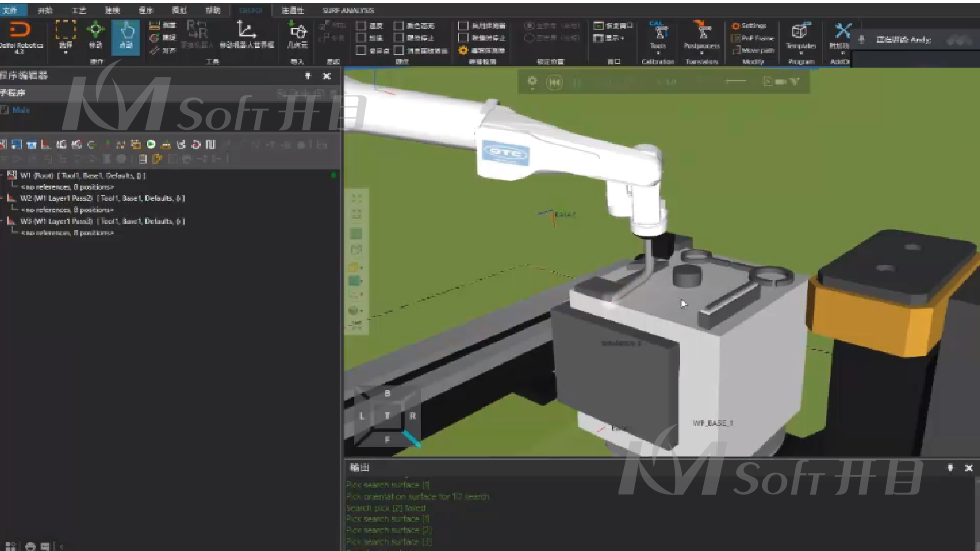The height and width of the screenshot is (551, 980).
Task: Click the R face of view cube
Action: click(412, 416)
